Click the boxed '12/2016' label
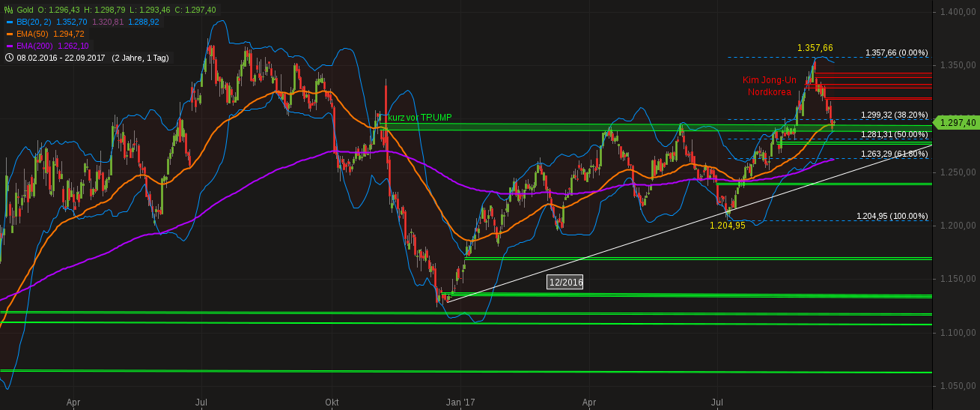Image resolution: width=980 pixels, height=410 pixels. [x=565, y=282]
